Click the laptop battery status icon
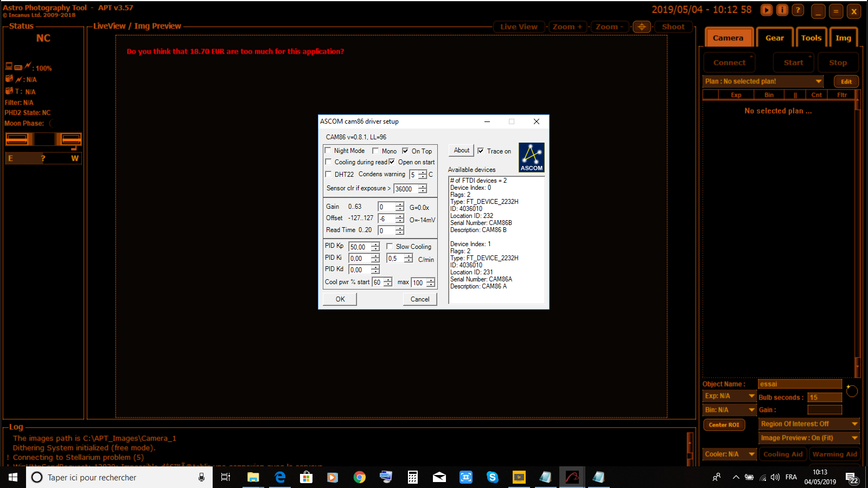This screenshot has width=868, height=488. coord(9,66)
